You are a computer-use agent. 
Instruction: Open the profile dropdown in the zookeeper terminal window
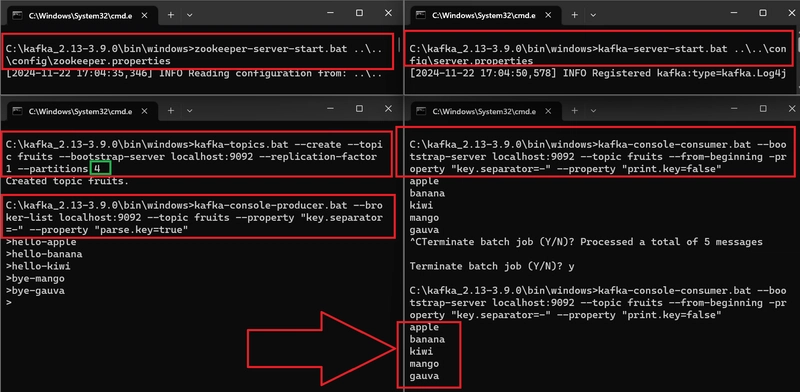click(x=189, y=15)
